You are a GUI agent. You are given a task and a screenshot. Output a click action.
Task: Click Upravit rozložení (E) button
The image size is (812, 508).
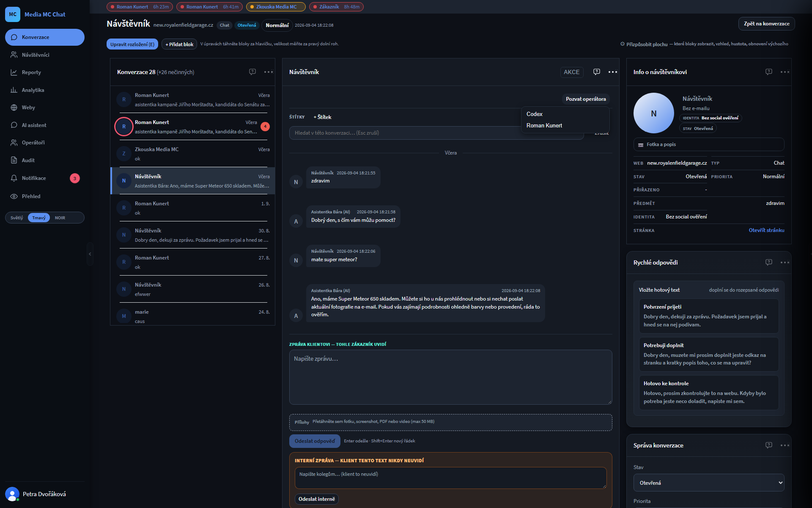132,44
